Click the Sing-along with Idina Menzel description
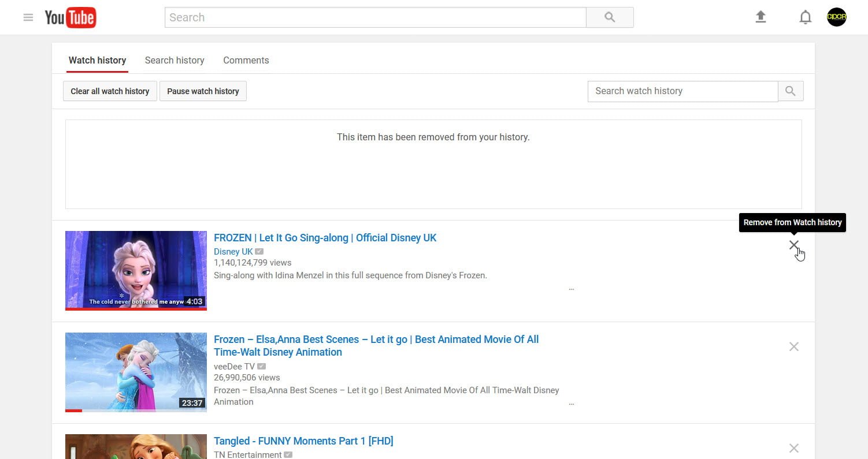 350,275
